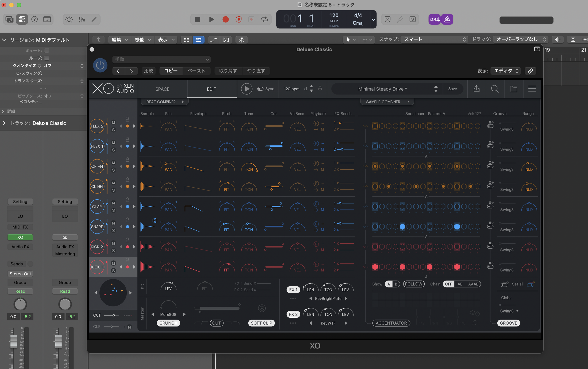Open the 表示 menu
Image resolution: width=588 pixels, height=369 pixels.
tap(166, 40)
